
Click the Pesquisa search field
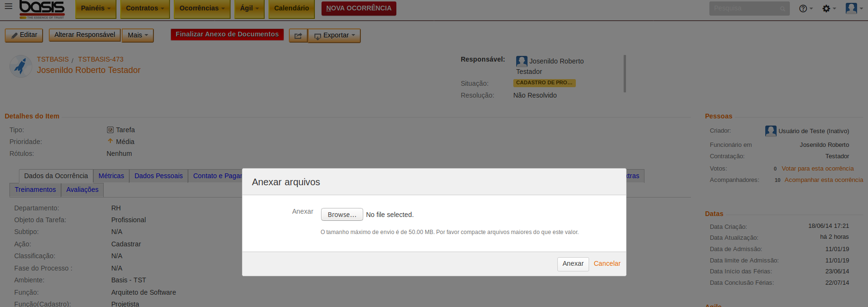744,9
